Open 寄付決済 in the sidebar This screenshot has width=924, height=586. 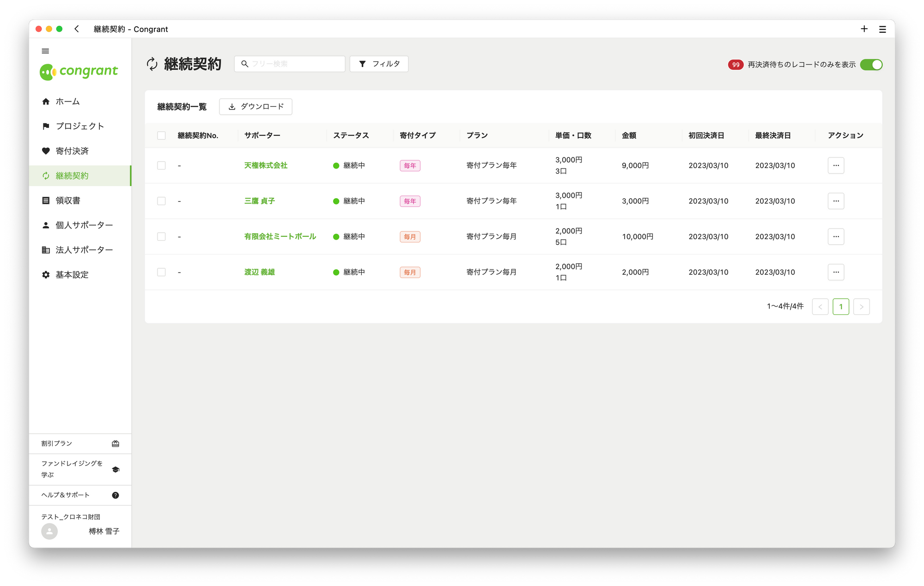[x=72, y=151]
